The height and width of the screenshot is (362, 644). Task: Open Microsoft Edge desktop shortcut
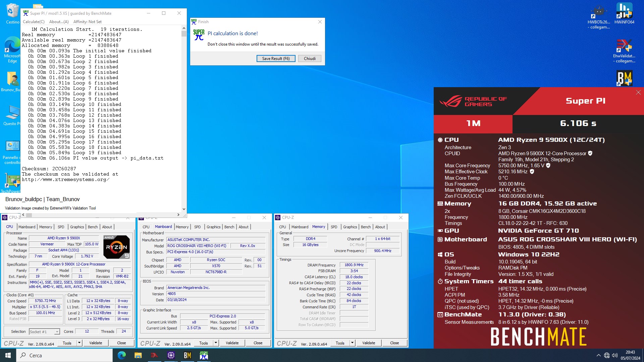pos(12,50)
